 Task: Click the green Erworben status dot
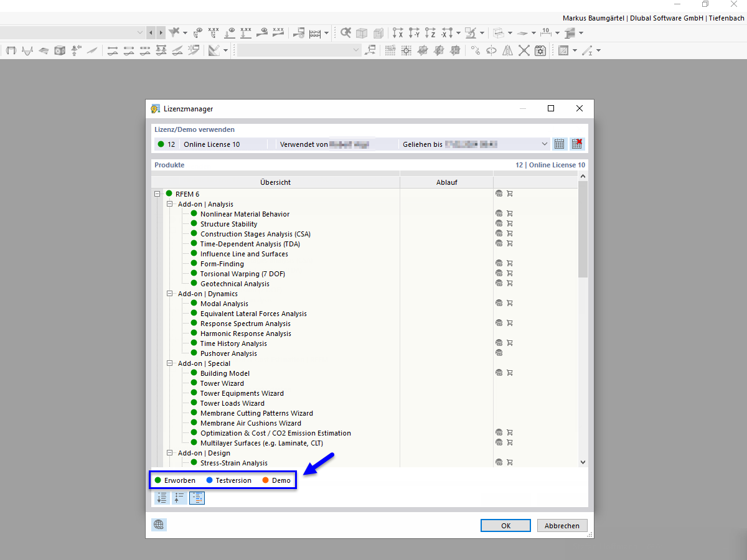click(158, 480)
